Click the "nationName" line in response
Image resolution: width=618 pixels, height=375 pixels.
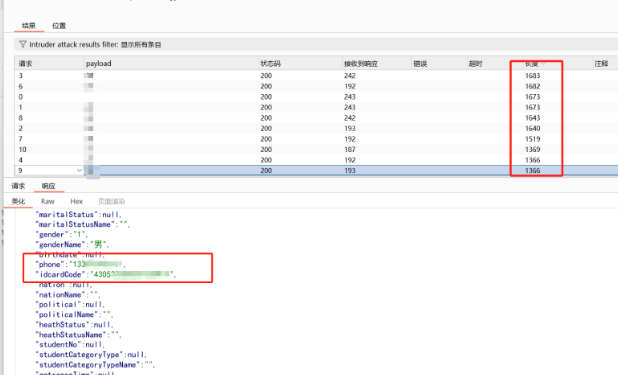coord(68,295)
